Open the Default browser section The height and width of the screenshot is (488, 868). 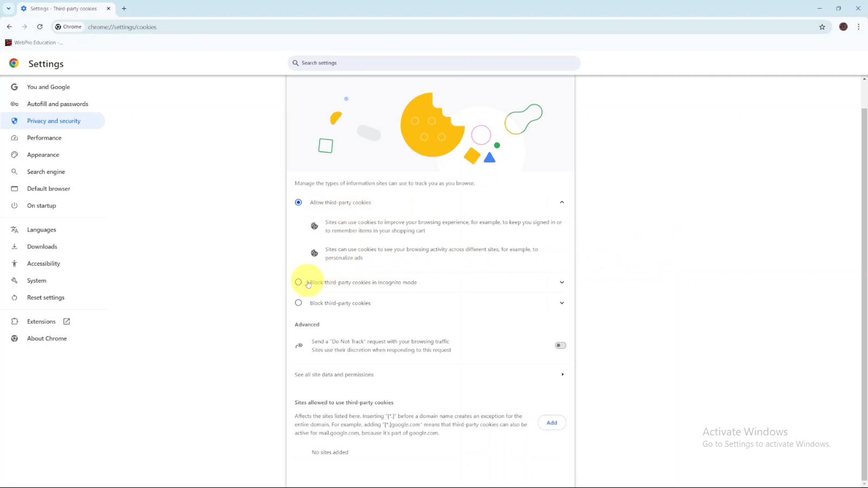click(x=48, y=189)
